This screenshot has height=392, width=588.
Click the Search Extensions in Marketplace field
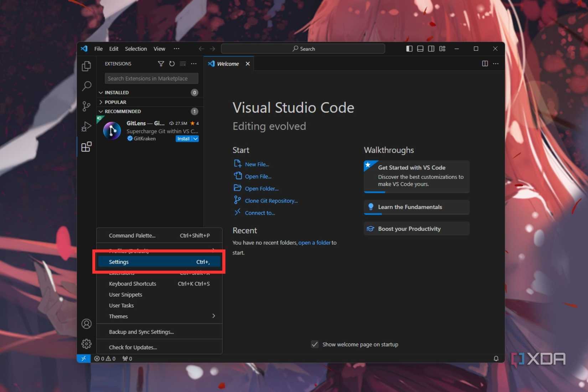pos(151,78)
